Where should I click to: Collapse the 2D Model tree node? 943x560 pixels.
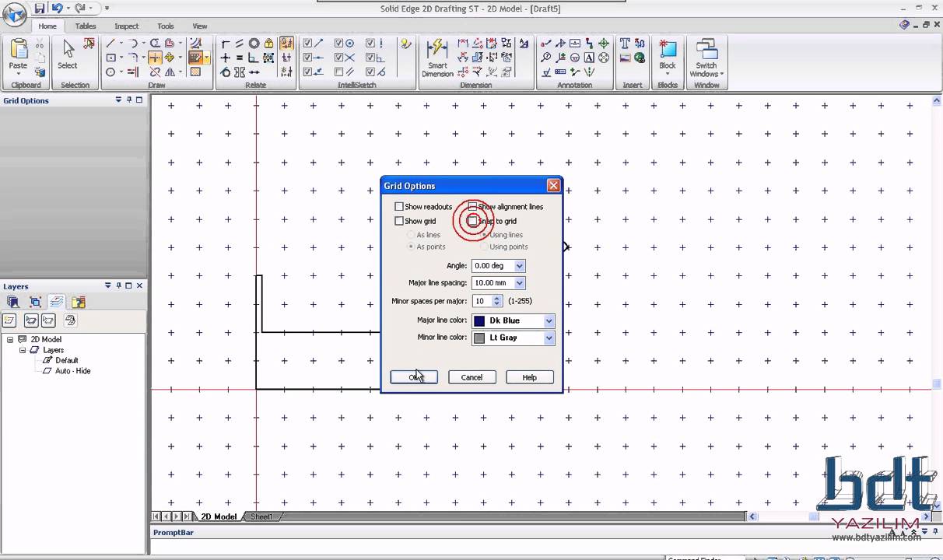coord(10,339)
